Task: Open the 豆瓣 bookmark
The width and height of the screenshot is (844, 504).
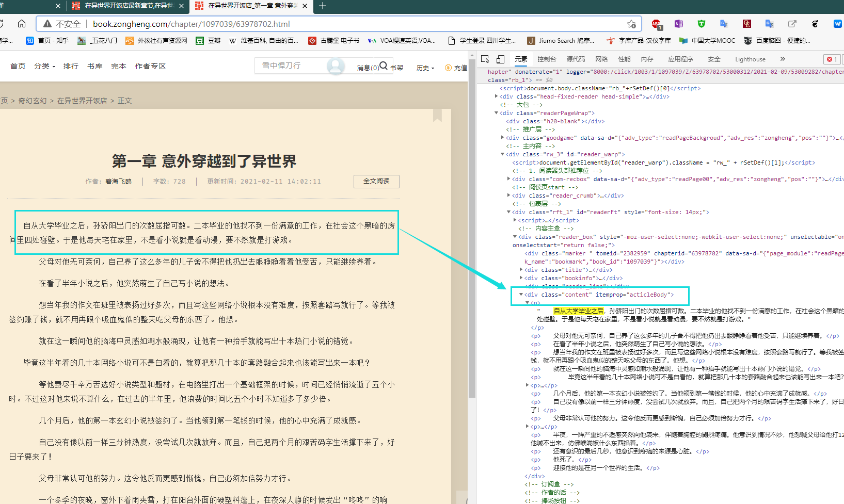Action: click(208, 40)
